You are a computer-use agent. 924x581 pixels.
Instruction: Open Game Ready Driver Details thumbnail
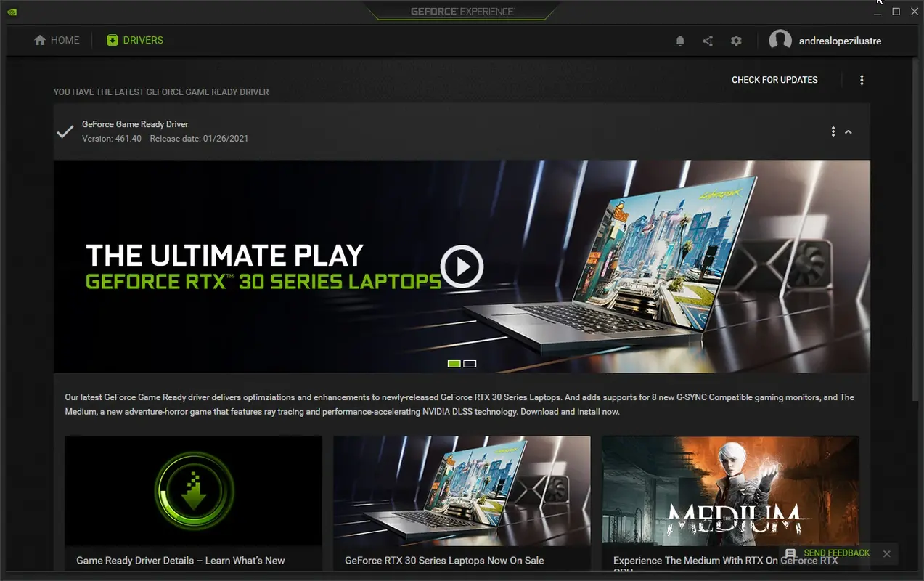click(193, 491)
